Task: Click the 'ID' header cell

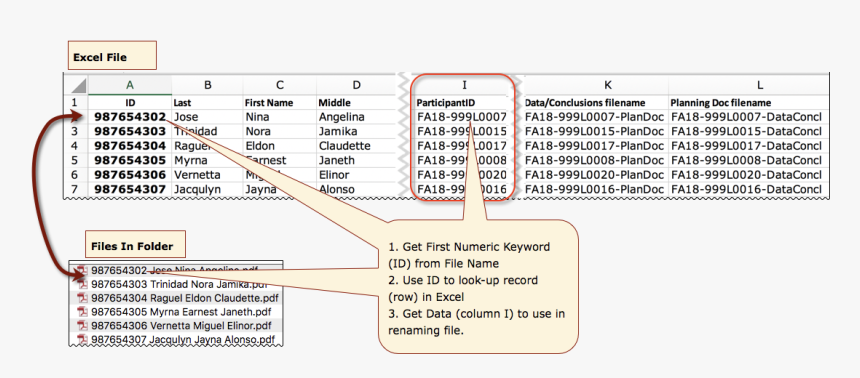Action: pyautogui.click(x=130, y=103)
